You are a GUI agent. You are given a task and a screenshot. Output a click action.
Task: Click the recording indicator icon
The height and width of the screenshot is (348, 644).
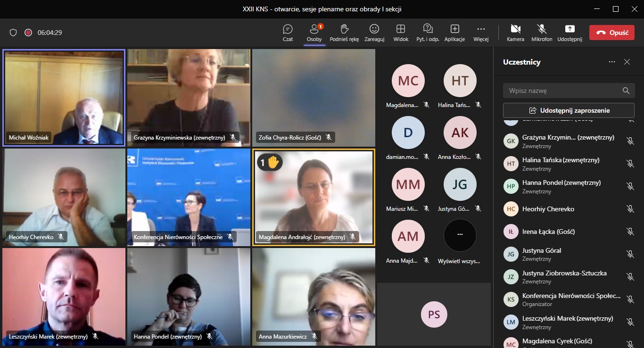[x=28, y=33]
